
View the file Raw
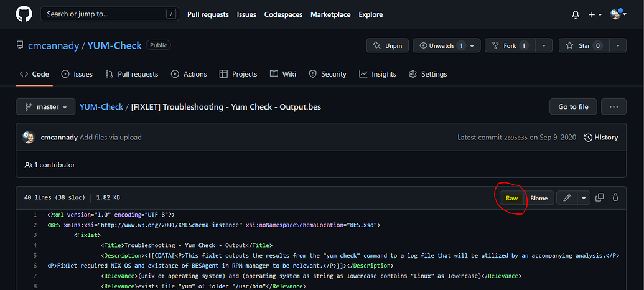click(x=511, y=198)
